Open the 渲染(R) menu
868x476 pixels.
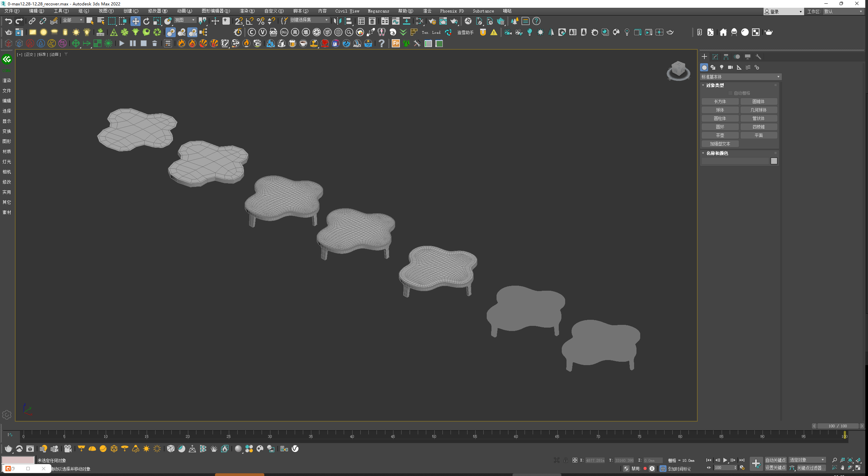coord(247,11)
